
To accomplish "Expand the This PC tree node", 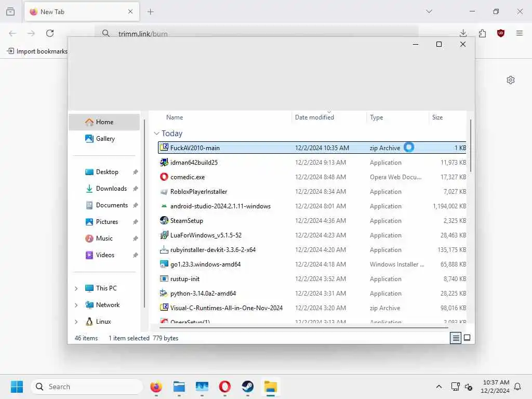I will pyautogui.click(x=76, y=288).
